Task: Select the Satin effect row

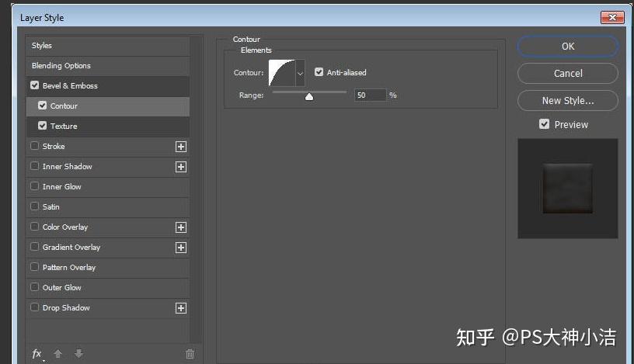Action: pyautogui.click(x=108, y=207)
